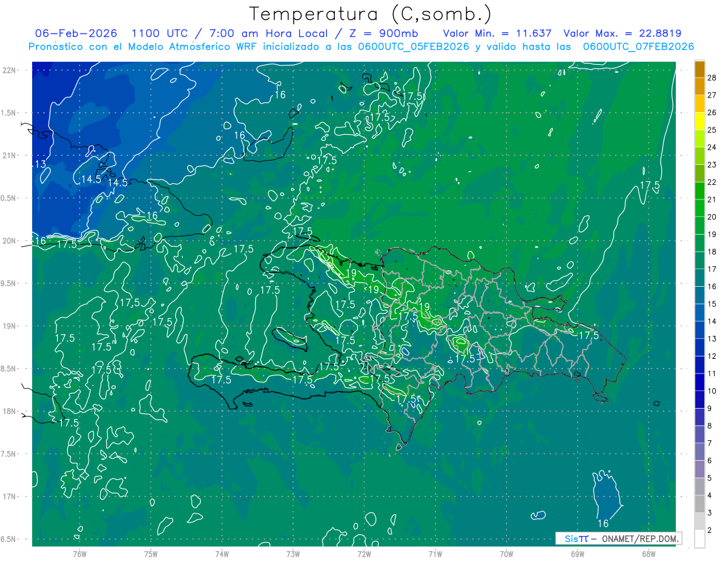Click the "8.5N" latitude axis label
The width and height of the screenshot is (728, 562).
pyautogui.click(x=9, y=369)
